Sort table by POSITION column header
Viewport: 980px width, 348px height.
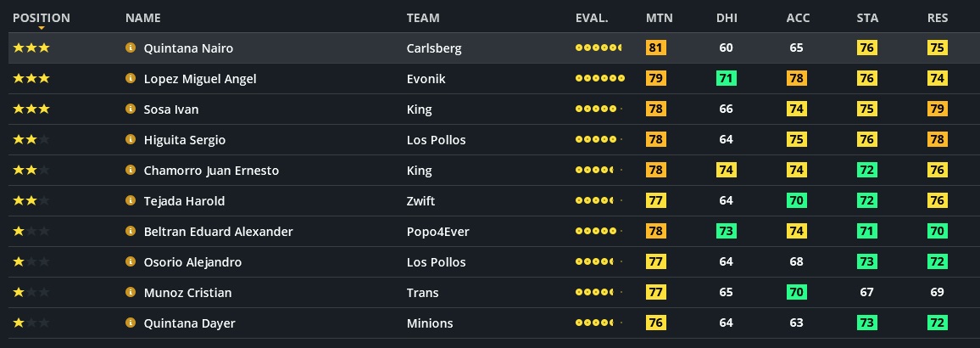[x=42, y=18]
